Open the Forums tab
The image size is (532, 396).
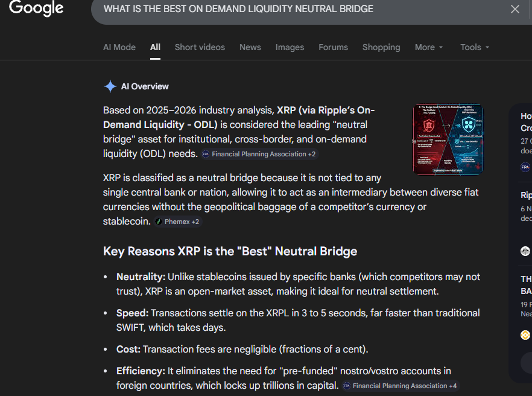coord(333,47)
